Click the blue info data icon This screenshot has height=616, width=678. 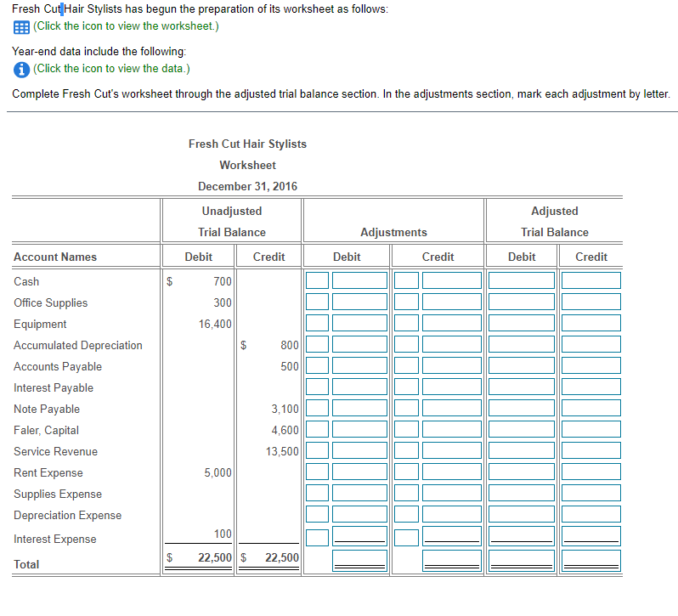21,69
